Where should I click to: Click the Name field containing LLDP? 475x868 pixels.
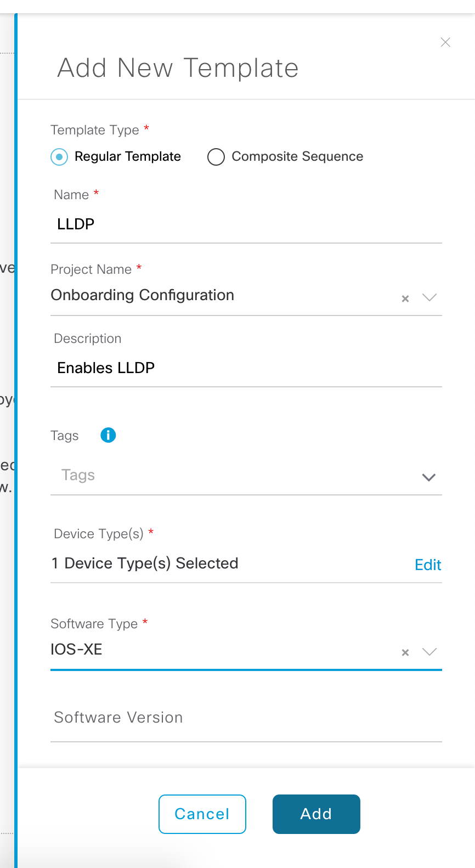246,224
